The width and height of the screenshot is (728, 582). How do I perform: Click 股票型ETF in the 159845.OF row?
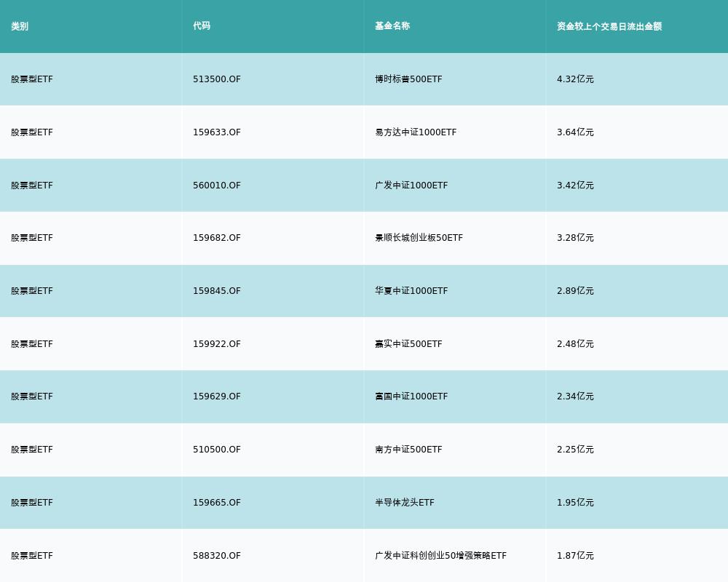[x=32, y=291]
